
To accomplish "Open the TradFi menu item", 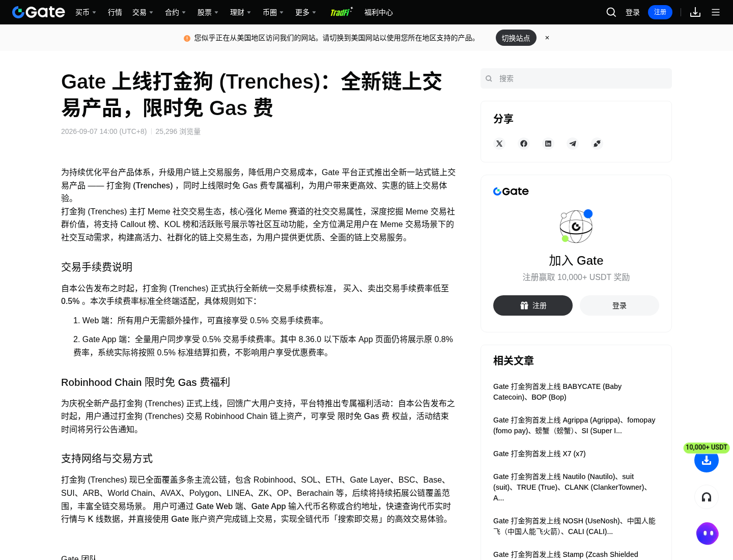I will 341,12.
